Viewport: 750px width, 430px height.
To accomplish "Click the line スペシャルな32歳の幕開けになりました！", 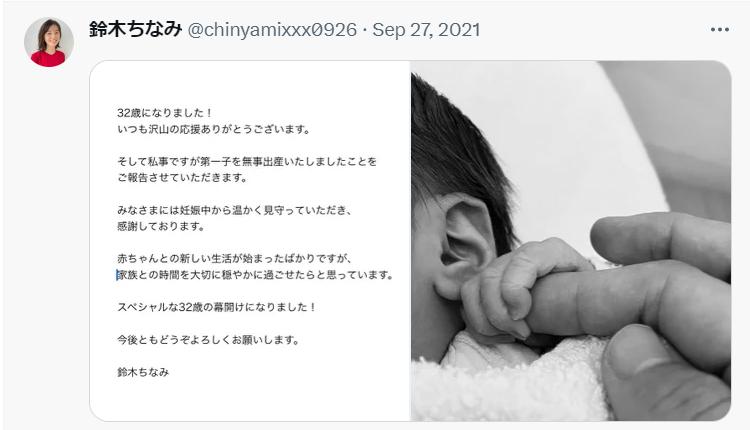I will (217, 307).
